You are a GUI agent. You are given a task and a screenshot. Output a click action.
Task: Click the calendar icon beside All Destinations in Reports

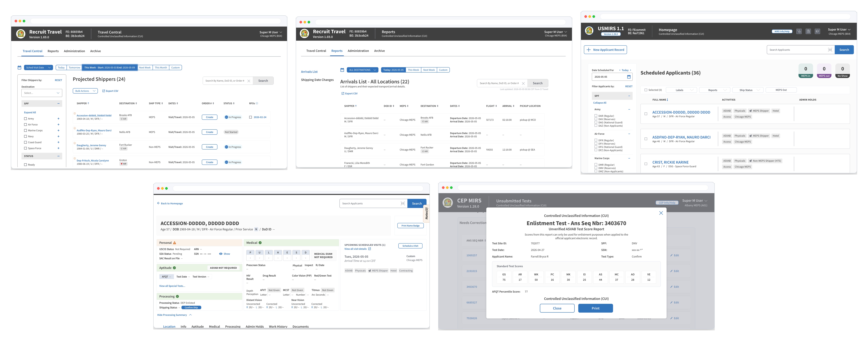click(x=342, y=70)
